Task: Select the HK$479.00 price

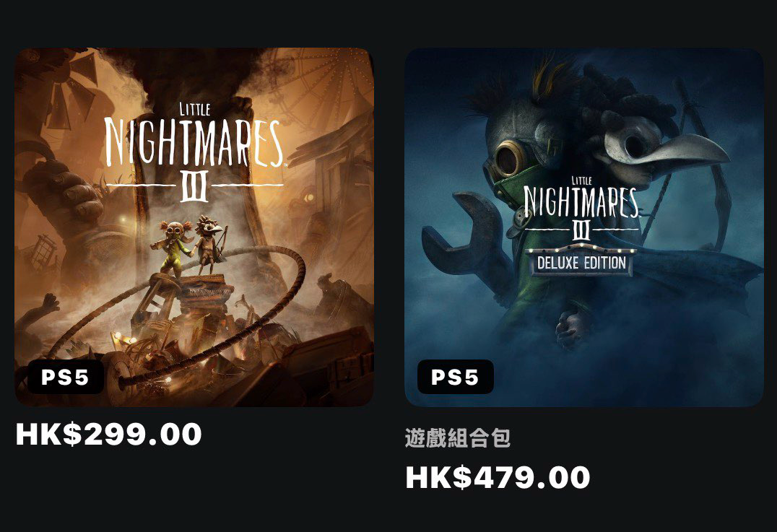Action: click(x=498, y=478)
